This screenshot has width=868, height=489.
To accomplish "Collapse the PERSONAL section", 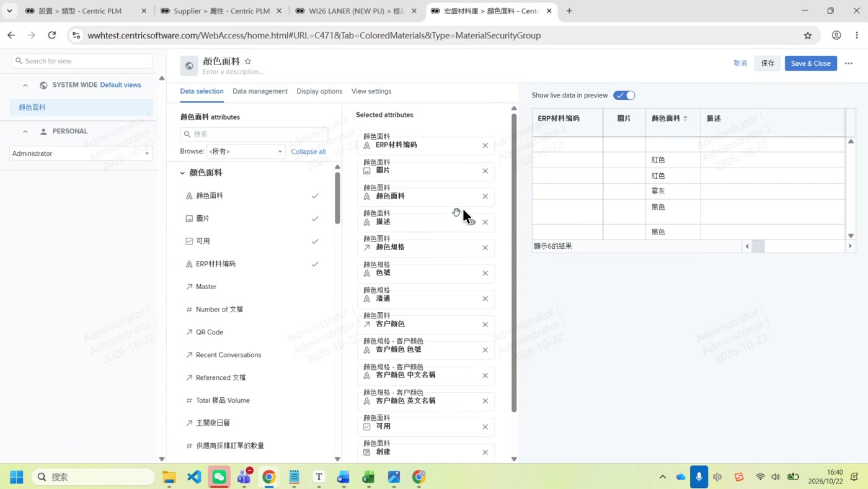I will click(x=25, y=132).
